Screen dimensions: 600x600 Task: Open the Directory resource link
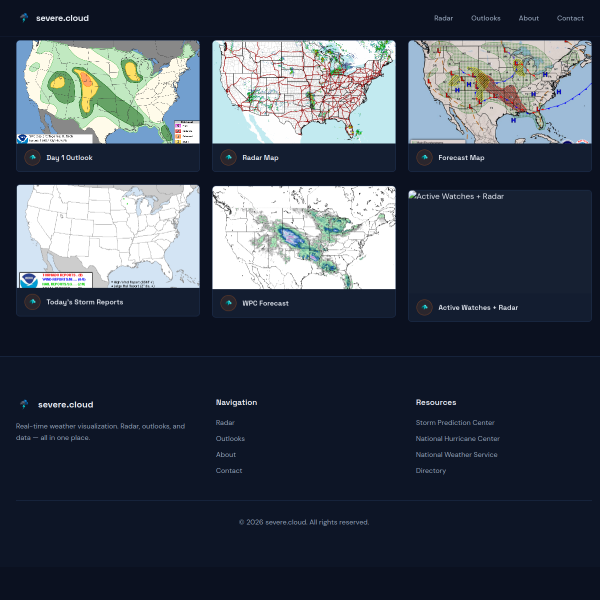430,471
